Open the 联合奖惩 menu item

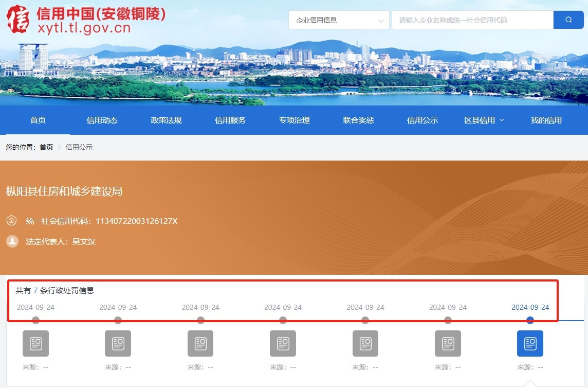coord(358,120)
